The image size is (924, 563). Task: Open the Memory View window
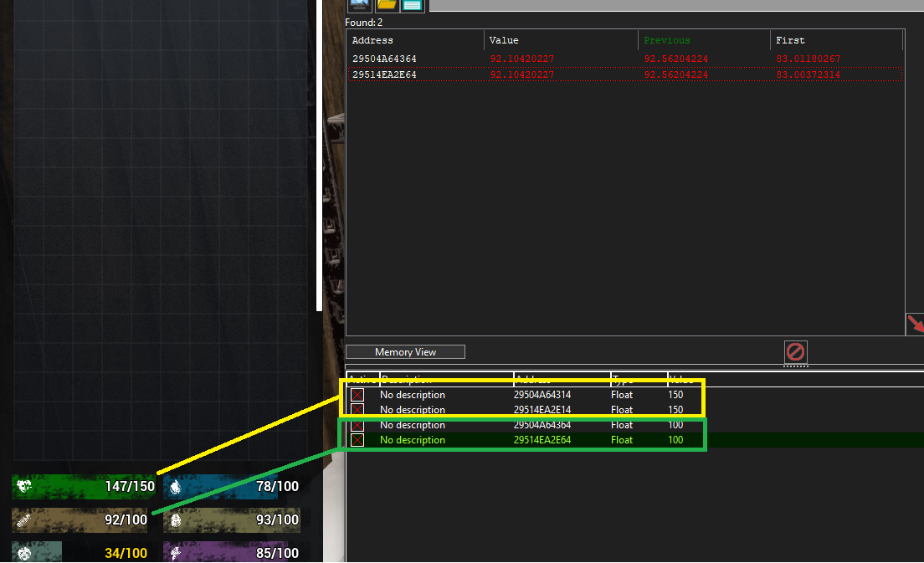[405, 351]
